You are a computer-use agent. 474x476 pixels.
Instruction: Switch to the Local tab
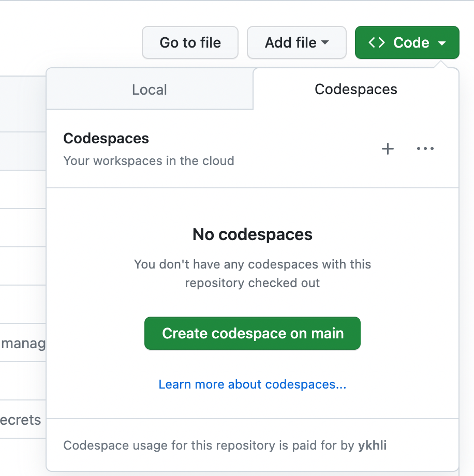150,90
